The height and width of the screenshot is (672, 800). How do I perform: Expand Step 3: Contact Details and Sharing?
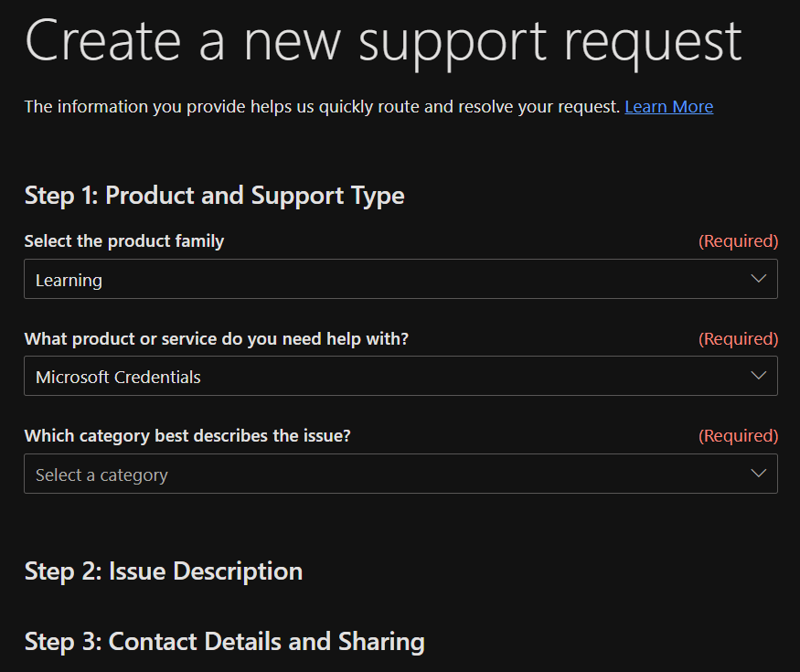[224, 642]
